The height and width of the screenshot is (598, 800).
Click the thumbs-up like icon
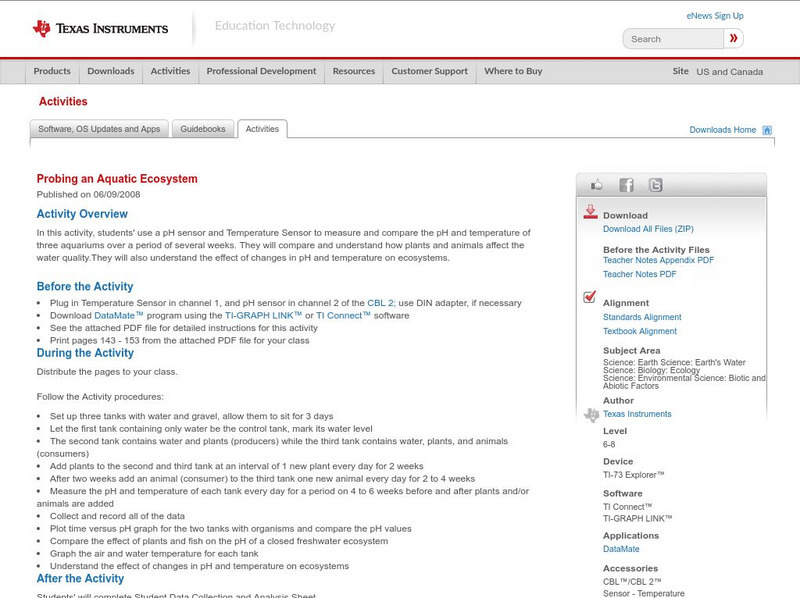click(x=596, y=185)
